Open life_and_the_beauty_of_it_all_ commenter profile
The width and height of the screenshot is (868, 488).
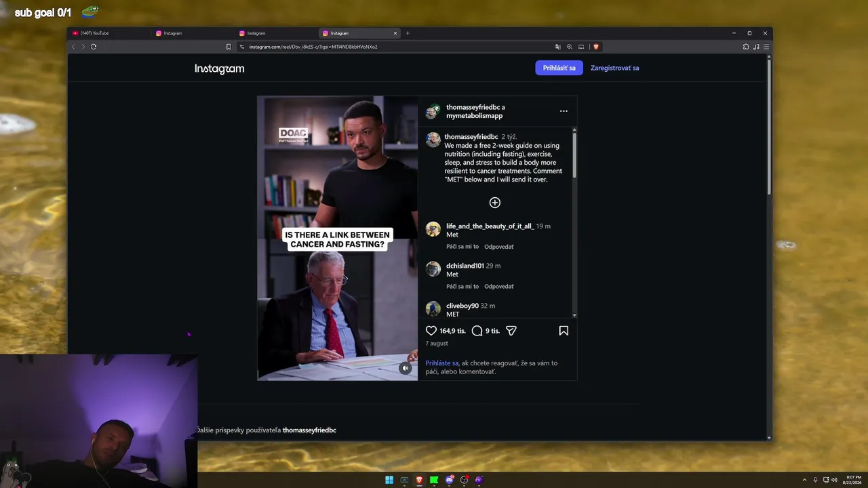(490, 226)
